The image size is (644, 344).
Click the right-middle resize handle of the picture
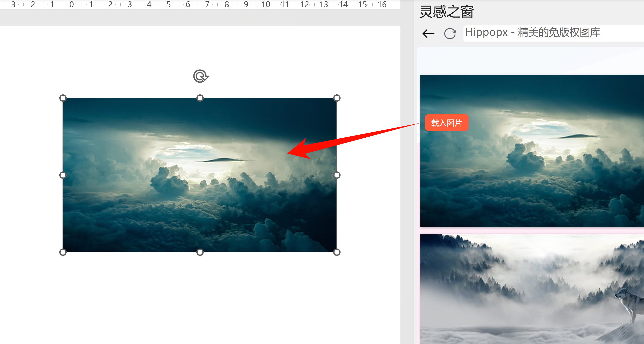click(337, 175)
